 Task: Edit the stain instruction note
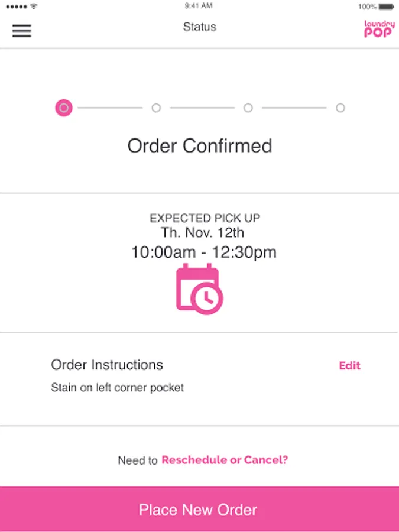[349, 365]
